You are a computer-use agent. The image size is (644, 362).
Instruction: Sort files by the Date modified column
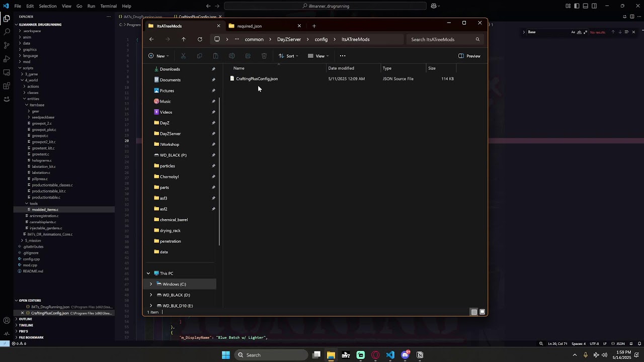[x=354, y=68]
